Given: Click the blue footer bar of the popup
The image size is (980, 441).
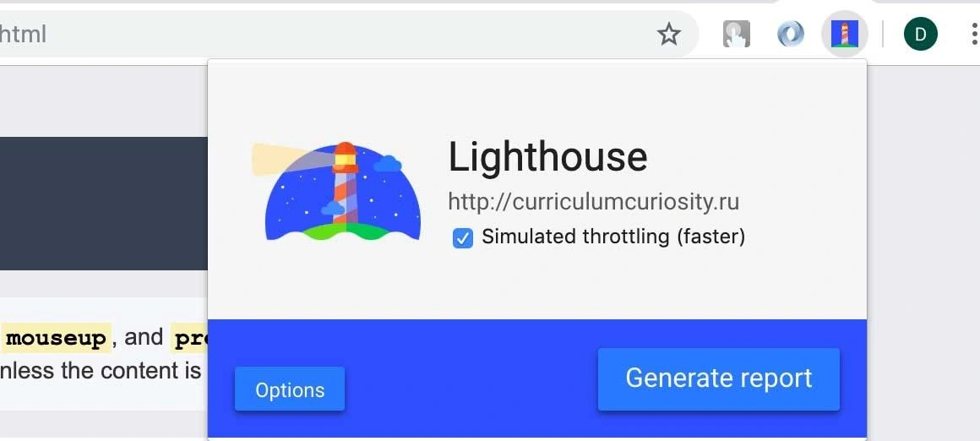Looking at the screenshot, I should click(x=536, y=378).
